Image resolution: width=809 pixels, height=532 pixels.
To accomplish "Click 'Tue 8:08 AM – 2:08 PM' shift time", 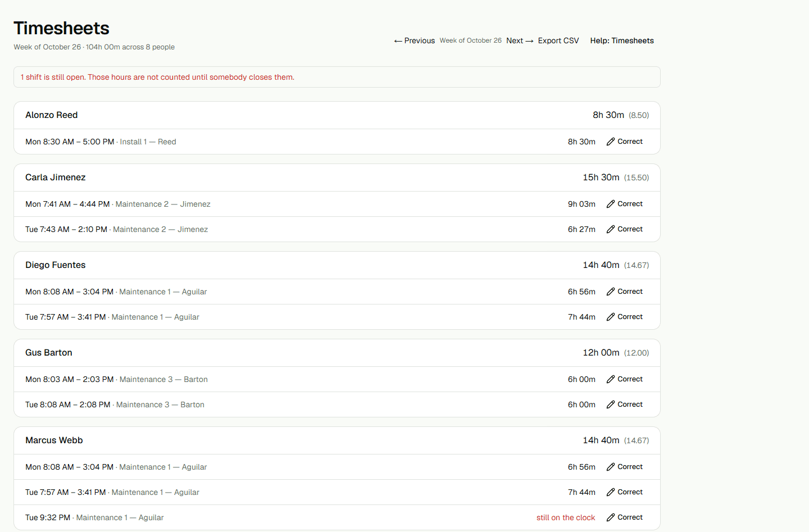I will 68,404.
